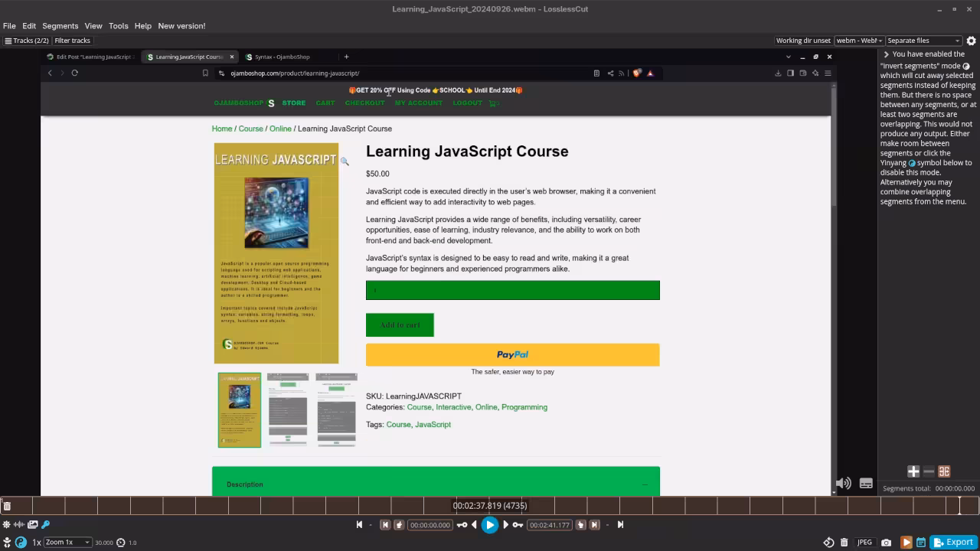
Task: Click the trash icon to discard the file
Action: pos(844,542)
